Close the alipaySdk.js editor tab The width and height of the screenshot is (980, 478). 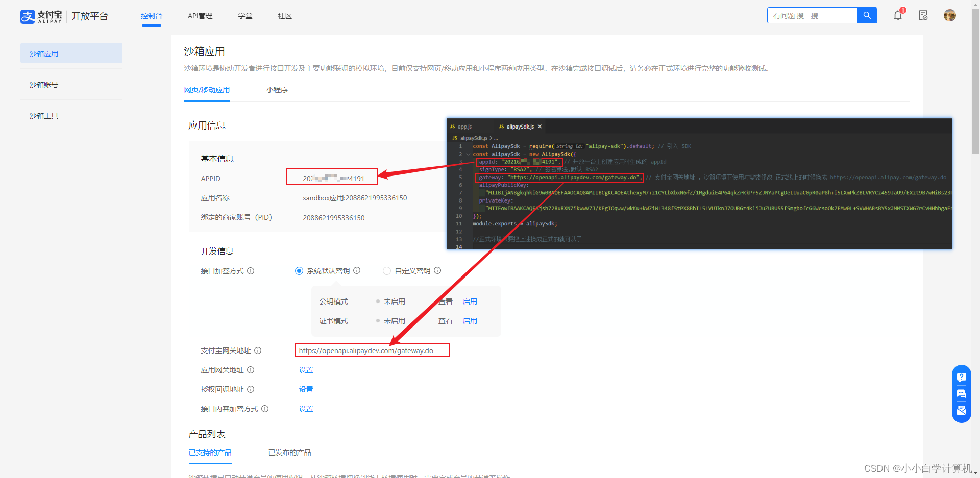point(540,127)
